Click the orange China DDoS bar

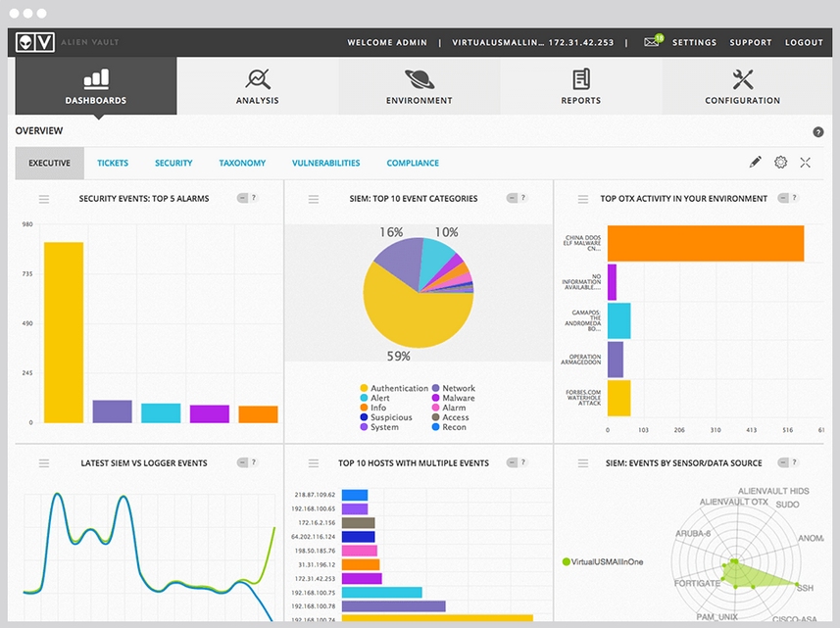click(706, 243)
